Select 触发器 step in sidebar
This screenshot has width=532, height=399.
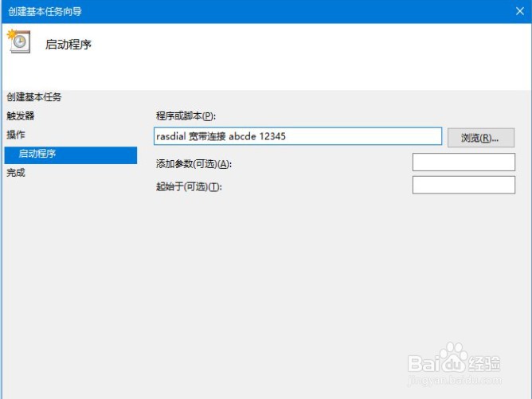point(21,115)
